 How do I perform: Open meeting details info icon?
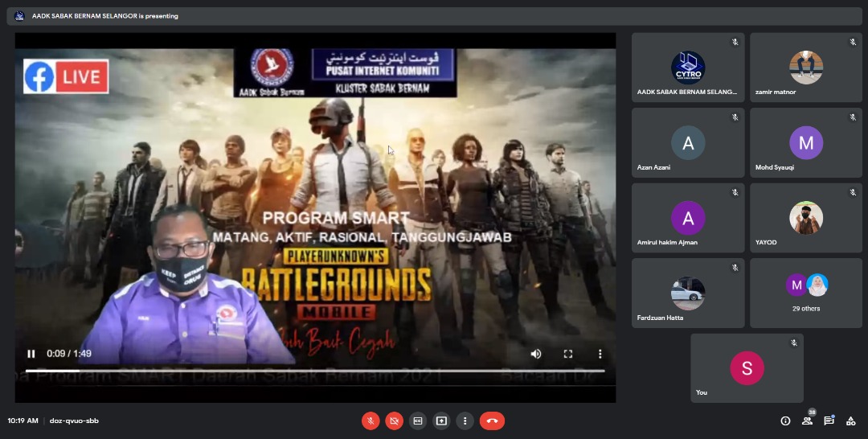pos(785,421)
